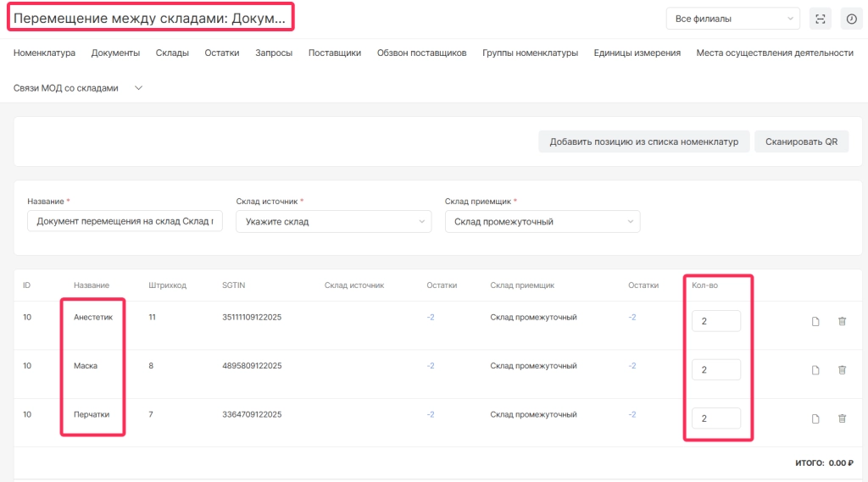Click the scan icon in top header
Screen dimensions: 868x482
pos(820,19)
